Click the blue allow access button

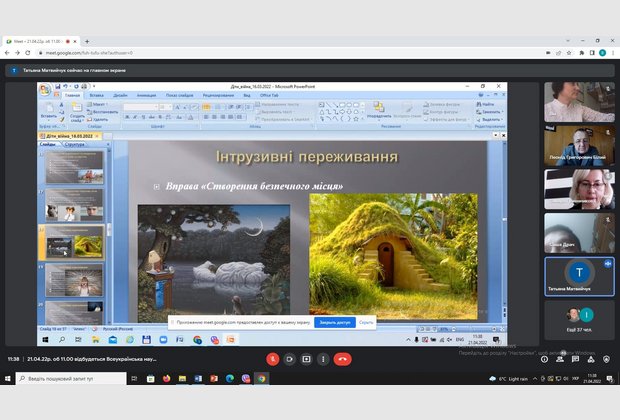(x=334, y=323)
